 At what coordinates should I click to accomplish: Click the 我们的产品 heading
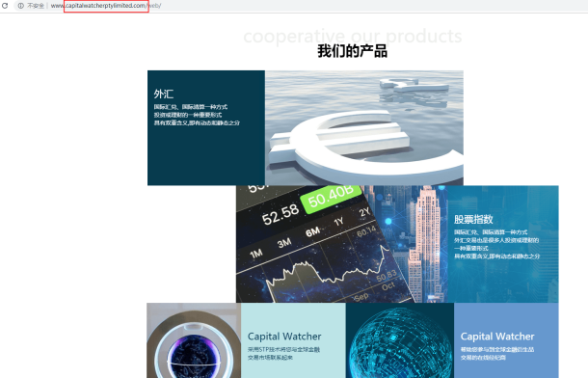tap(352, 51)
